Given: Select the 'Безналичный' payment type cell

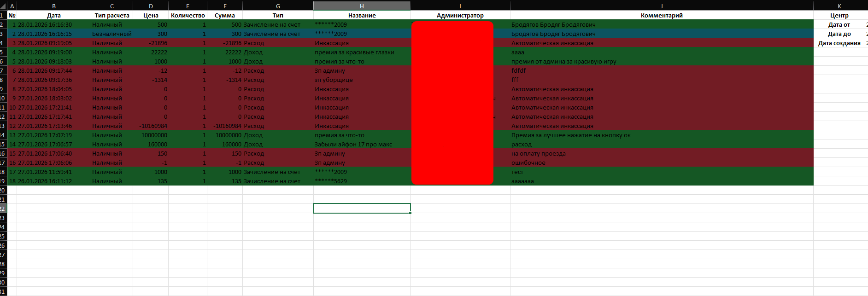Looking at the screenshot, I should (112, 34).
